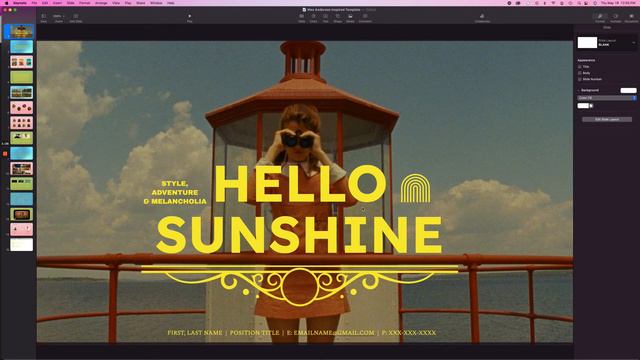Insert a Table from toolbar

[301, 18]
